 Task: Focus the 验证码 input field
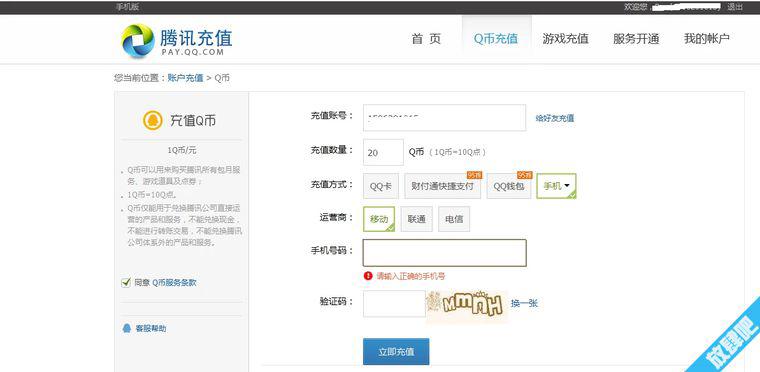(x=394, y=304)
